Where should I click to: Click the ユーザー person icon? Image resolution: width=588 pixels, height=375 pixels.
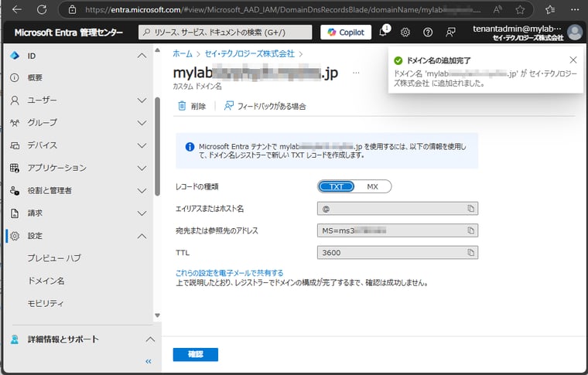(x=15, y=101)
